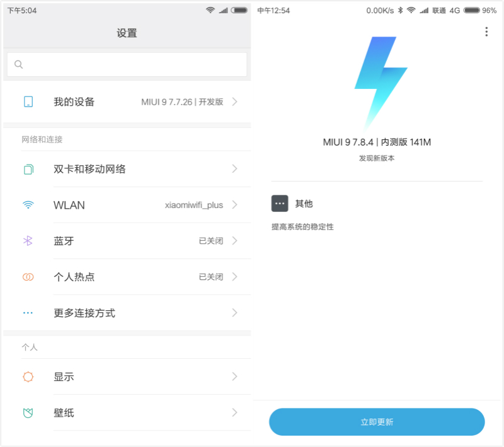Open 蓝牙 setting showing 已关闭
This screenshot has height=447, width=504.
pos(127,241)
